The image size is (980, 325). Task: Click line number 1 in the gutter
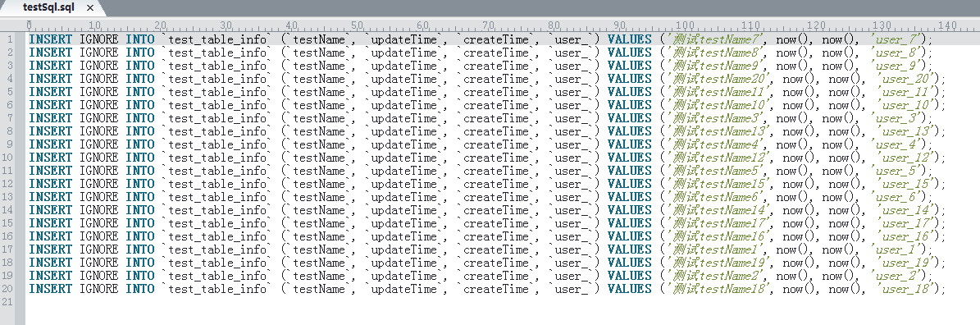(x=10, y=39)
